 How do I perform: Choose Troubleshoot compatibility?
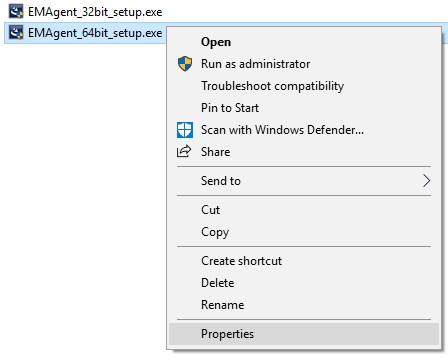click(304, 86)
